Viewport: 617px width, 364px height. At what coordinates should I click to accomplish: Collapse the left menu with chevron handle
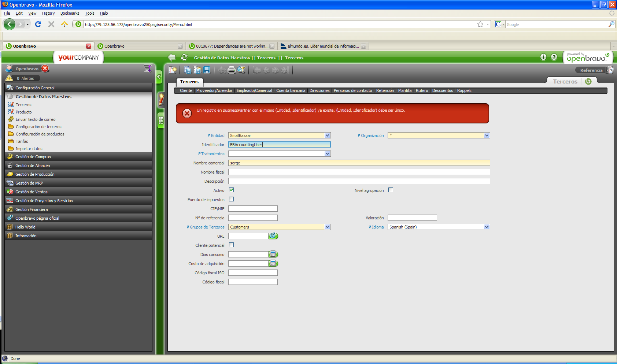159,77
